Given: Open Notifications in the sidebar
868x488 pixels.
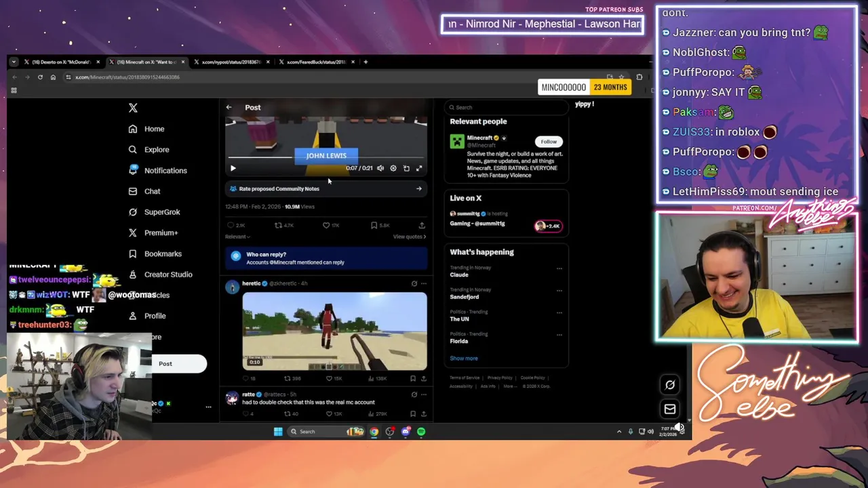Looking at the screenshot, I should coord(157,170).
